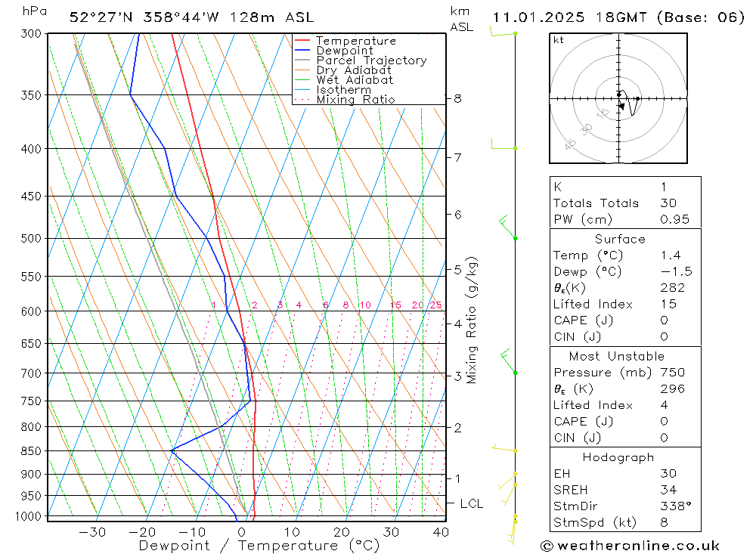Viewport: 756px width, 554px height.
Task: Click the 1 km altitude tick label
Action: pos(457,478)
